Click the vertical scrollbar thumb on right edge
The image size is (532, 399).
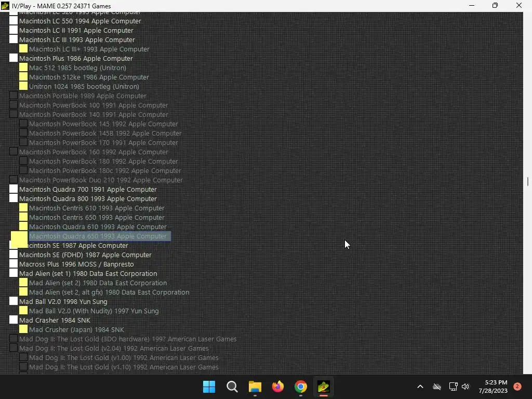click(528, 181)
